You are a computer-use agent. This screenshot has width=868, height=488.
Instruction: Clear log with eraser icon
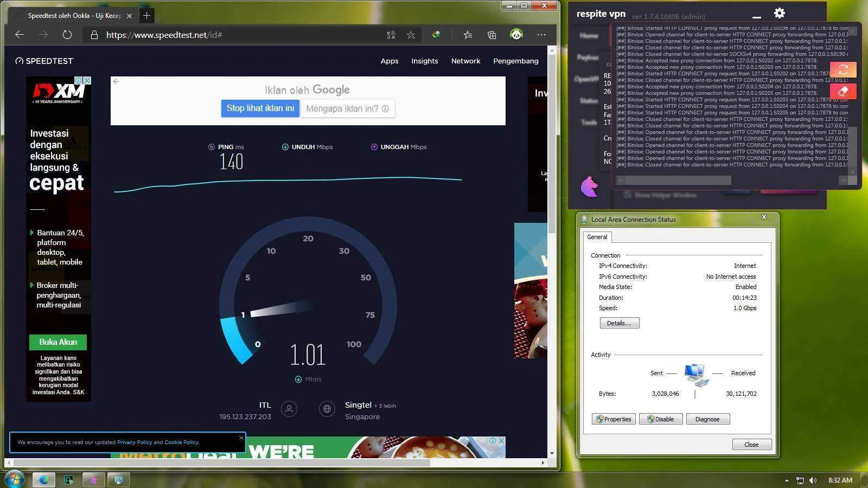pos(843,91)
